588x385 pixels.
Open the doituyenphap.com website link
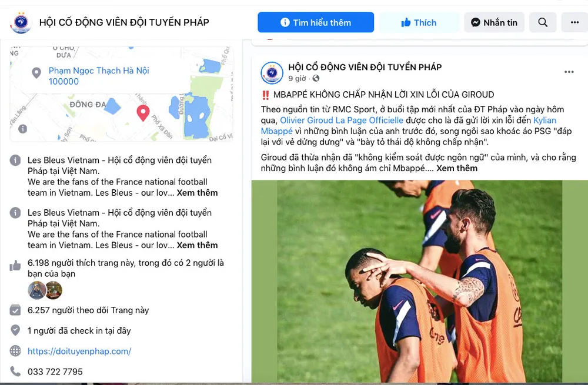click(79, 351)
